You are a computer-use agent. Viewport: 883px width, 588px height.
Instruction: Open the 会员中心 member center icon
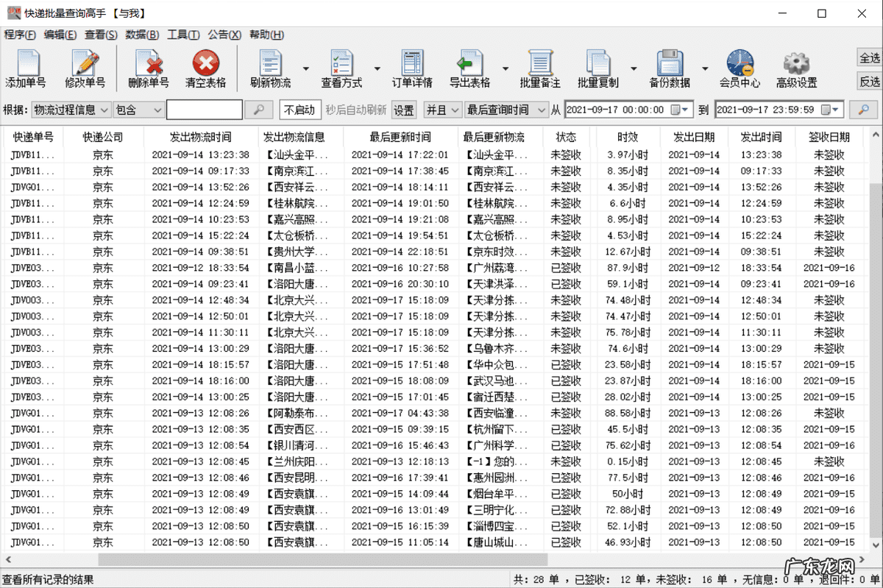[x=740, y=68]
